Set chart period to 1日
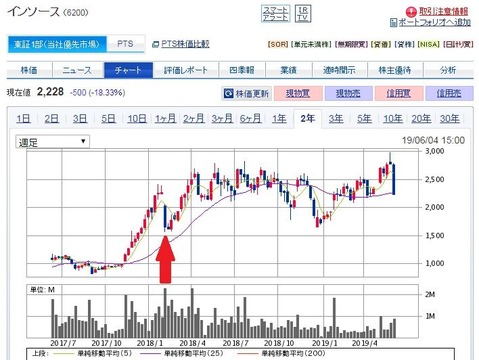Viewport: 479px width, 360px height. click(x=23, y=119)
